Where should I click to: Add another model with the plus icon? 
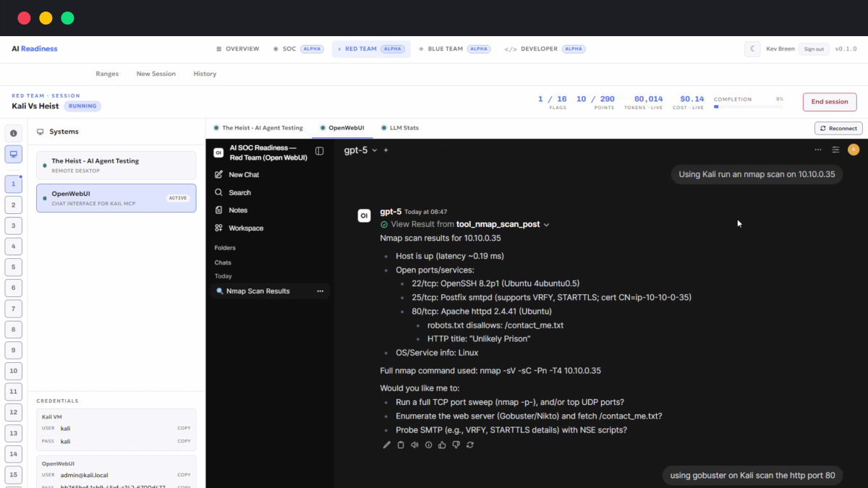coord(386,150)
